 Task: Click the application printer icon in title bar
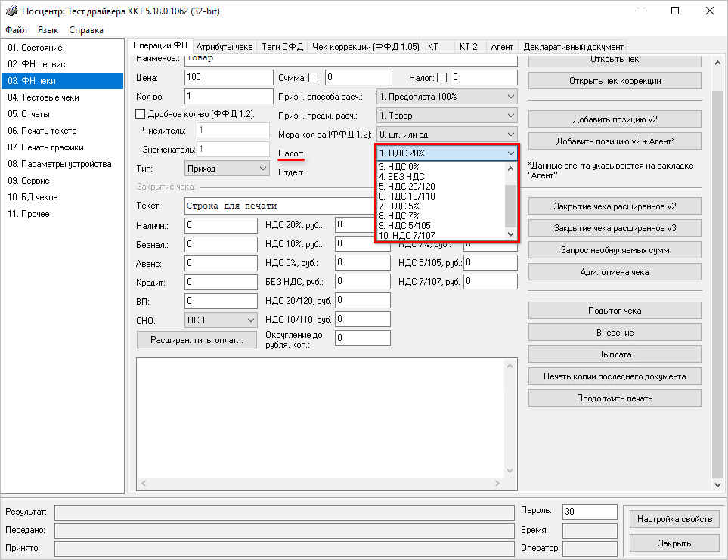(9, 11)
